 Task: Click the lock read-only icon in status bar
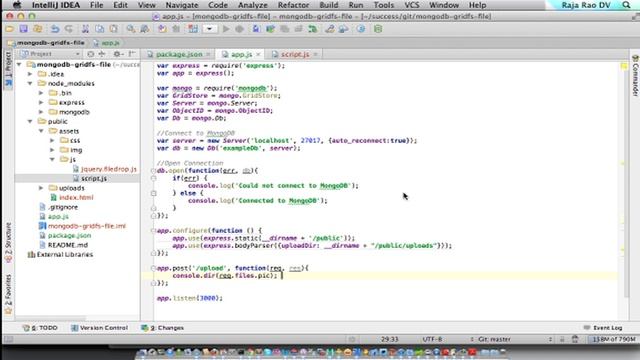tap(562, 339)
